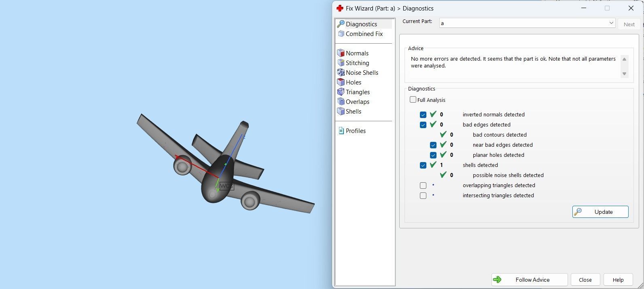Viewport: 644px width, 289px height.
Task: Select the Profiles label
Action: pos(356,131)
